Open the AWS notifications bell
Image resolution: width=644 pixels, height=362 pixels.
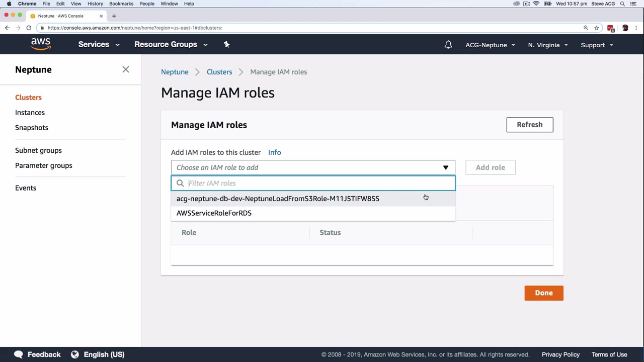point(448,45)
